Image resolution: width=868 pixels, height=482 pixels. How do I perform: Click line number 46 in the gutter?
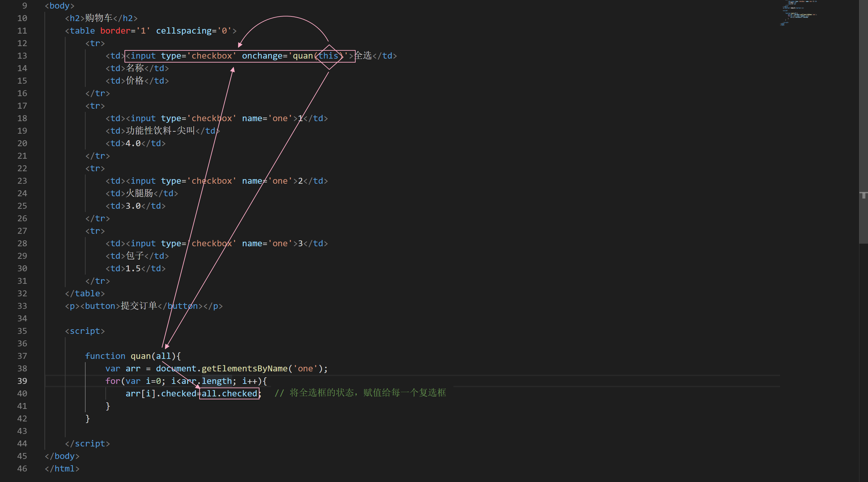[x=22, y=469]
